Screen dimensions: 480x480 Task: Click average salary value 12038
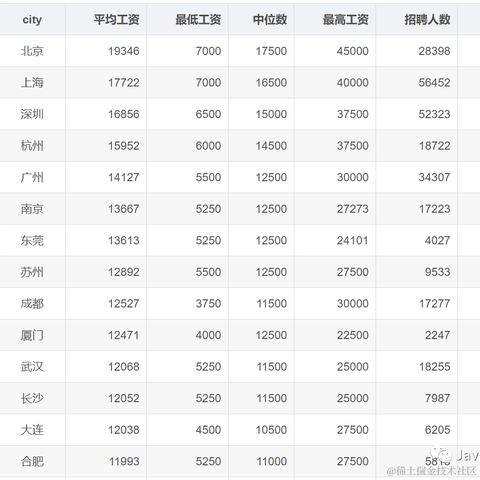click(x=124, y=430)
